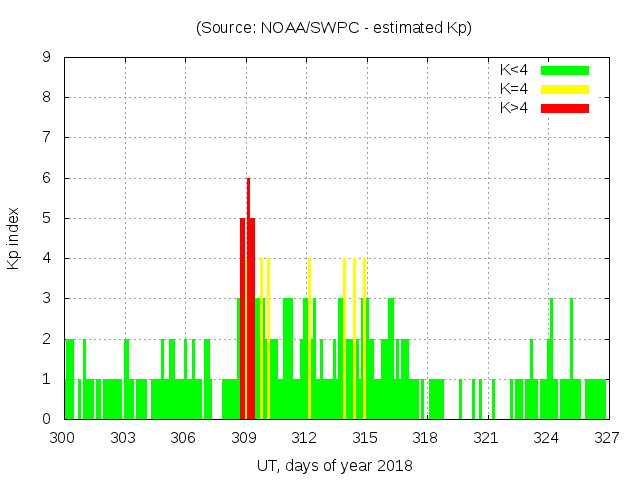Click the x-axis tick label 324
Image resolution: width=640 pixels, height=480 pixels.
point(546,438)
